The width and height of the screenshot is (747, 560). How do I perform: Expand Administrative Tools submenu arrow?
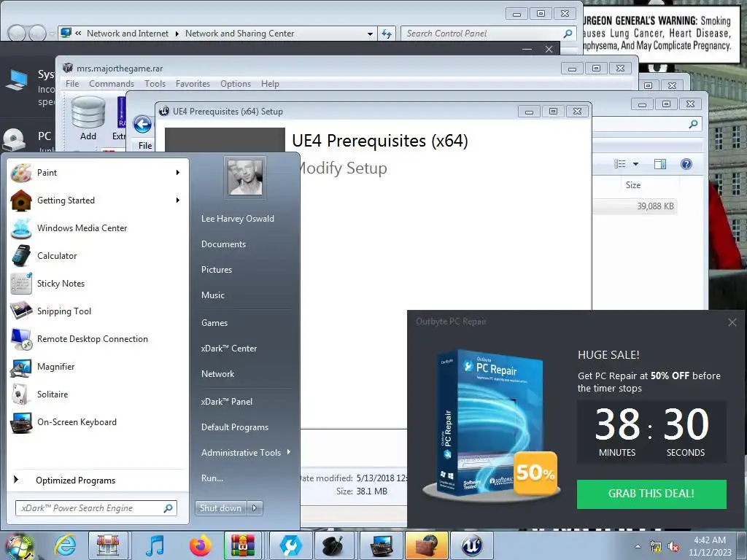289,452
